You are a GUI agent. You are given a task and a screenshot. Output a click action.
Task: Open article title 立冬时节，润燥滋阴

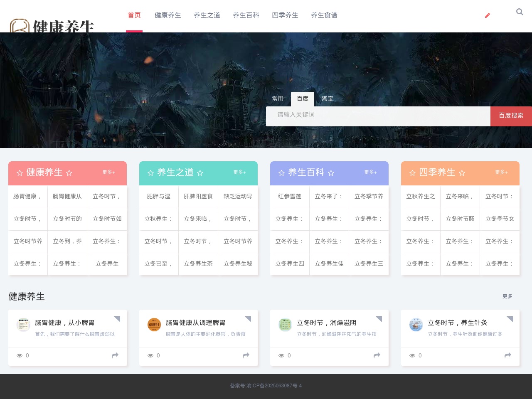point(327,323)
